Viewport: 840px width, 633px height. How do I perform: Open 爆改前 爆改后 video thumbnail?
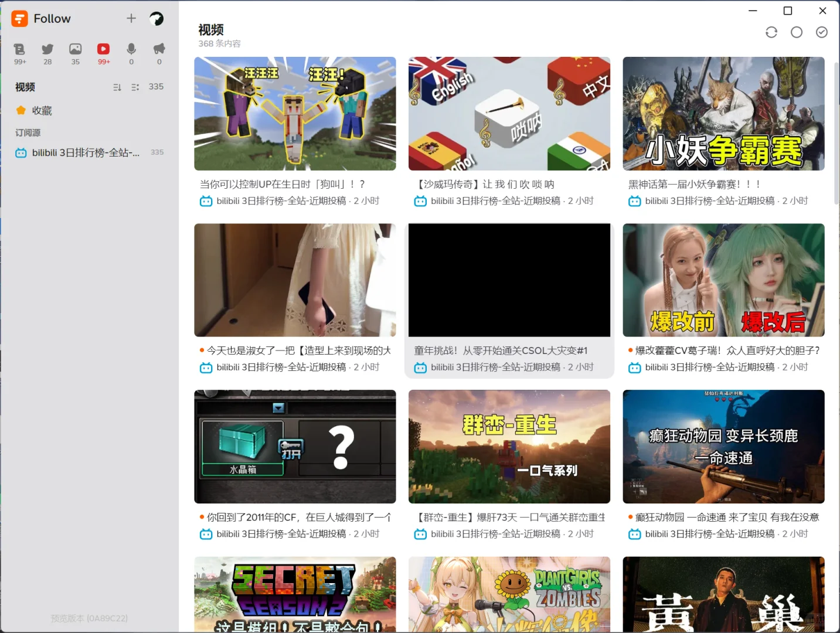[723, 280]
